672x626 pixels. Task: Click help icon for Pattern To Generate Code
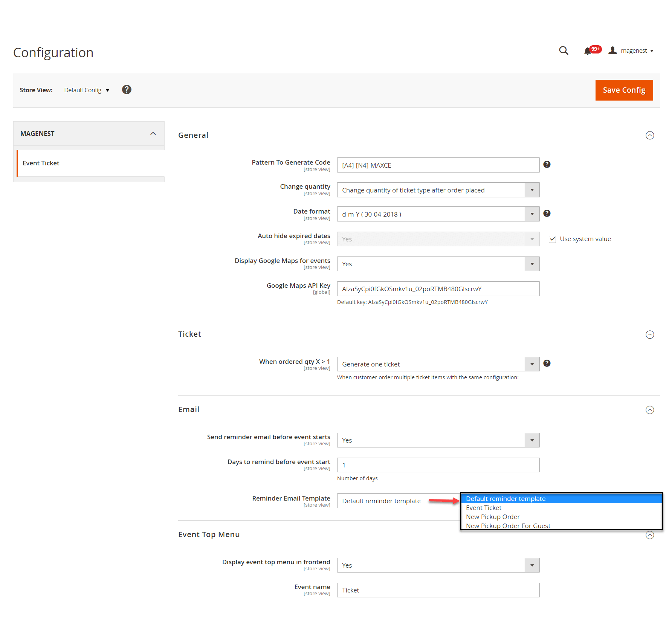(x=547, y=165)
